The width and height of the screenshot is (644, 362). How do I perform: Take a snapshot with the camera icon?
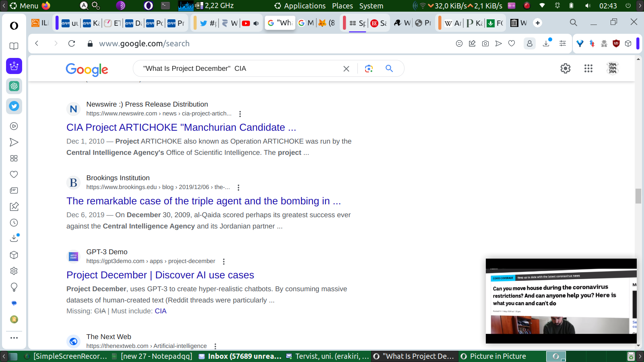(485, 43)
